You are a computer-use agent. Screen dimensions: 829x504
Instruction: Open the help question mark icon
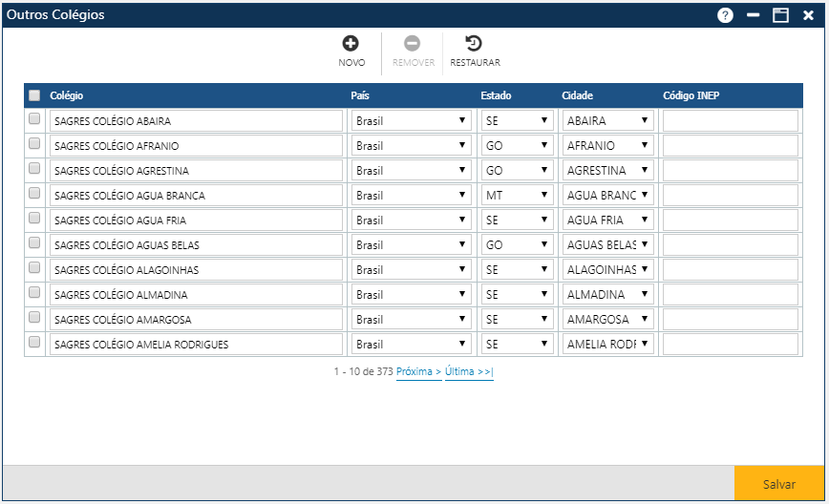coord(725,15)
